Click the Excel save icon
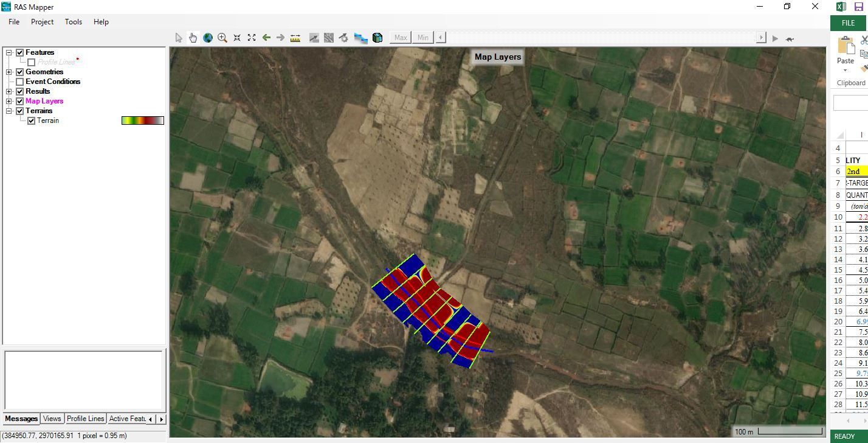Viewport: 868px width, 443px height. [858, 7]
